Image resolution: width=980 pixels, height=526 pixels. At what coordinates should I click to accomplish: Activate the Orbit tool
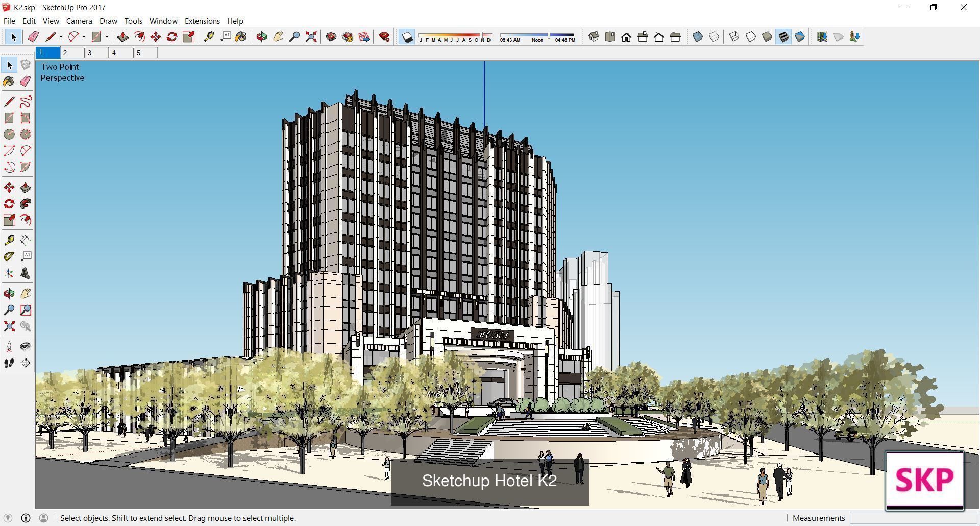(262, 37)
